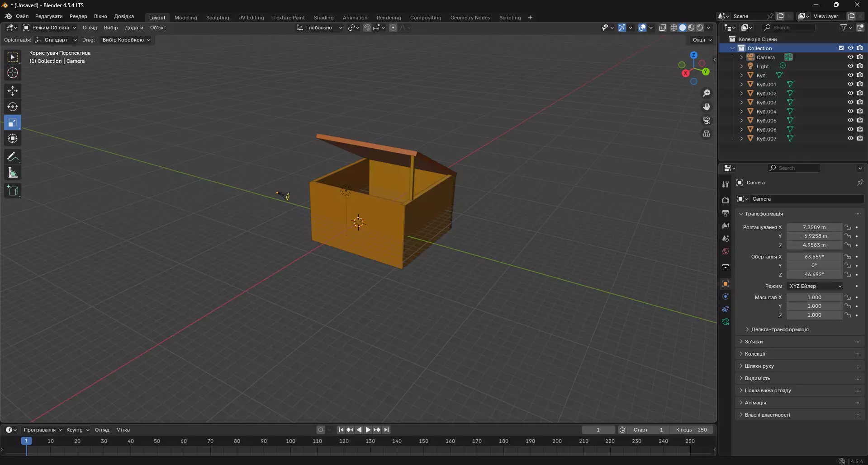
Task: Jump to the timeline end frame
Action: click(386, 430)
